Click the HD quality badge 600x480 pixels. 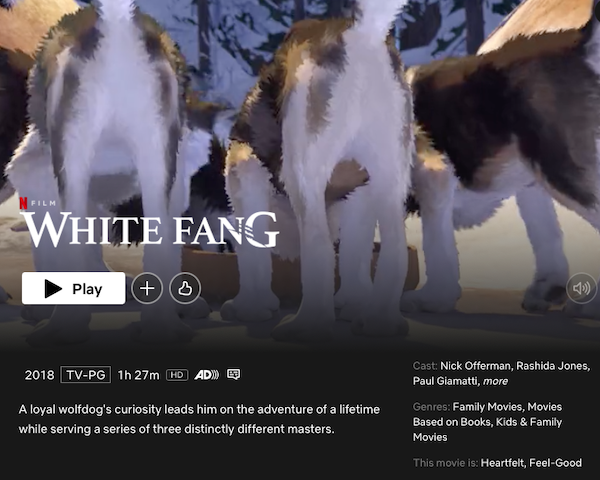point(177,375)
